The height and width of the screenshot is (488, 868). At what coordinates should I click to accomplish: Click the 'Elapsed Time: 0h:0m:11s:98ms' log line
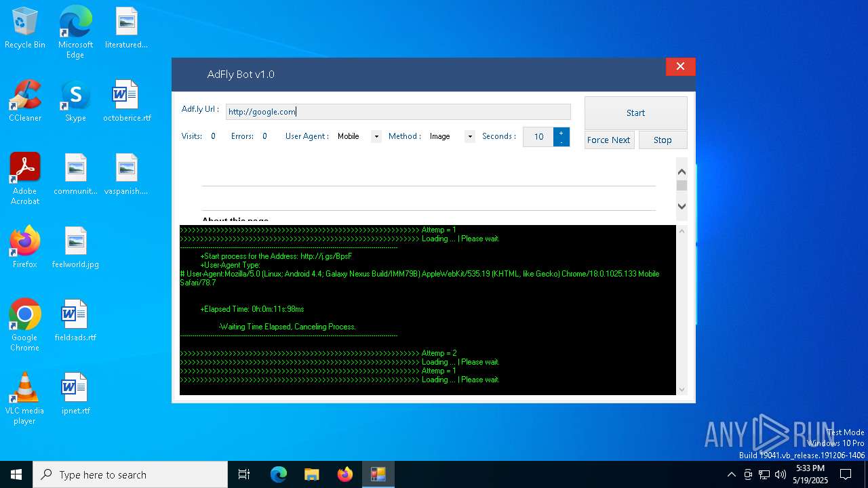click(x=252, y=309)
